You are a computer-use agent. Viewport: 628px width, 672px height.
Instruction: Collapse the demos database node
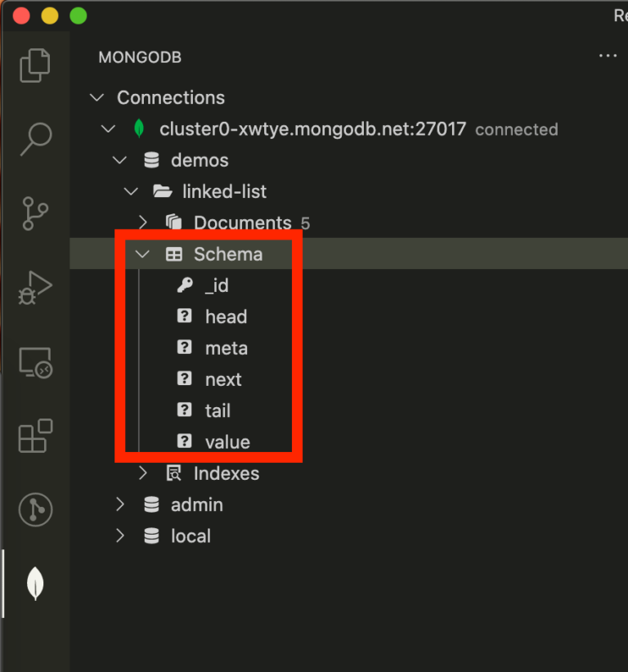coord(119,160)
